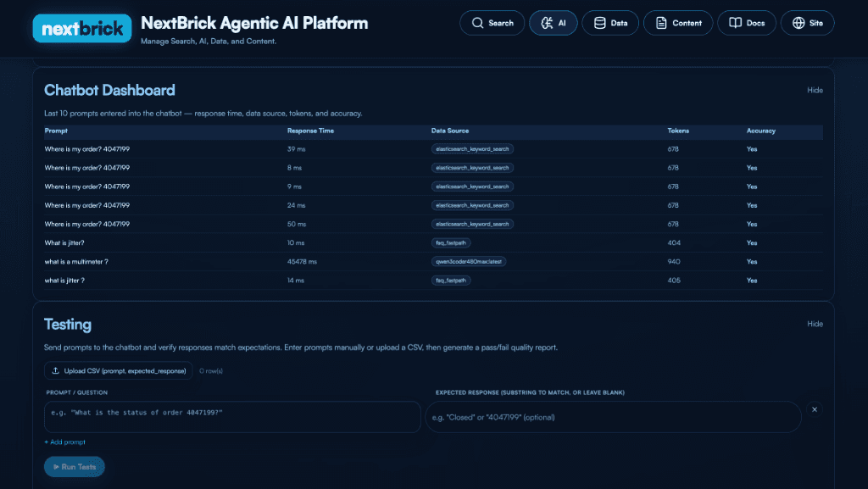Focus the Prompt / Question input field
The width and height of the screenshot is (868, 489).
[232, 417]
